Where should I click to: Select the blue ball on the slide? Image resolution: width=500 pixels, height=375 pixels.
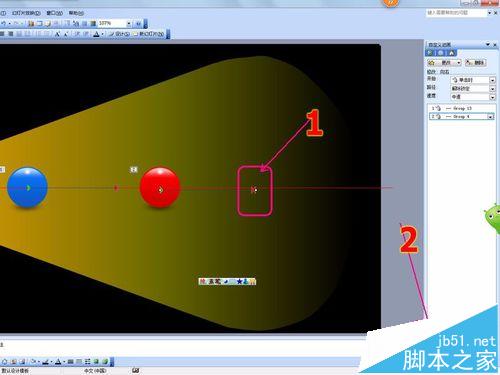pyautogui.click(x=27, y=187)
